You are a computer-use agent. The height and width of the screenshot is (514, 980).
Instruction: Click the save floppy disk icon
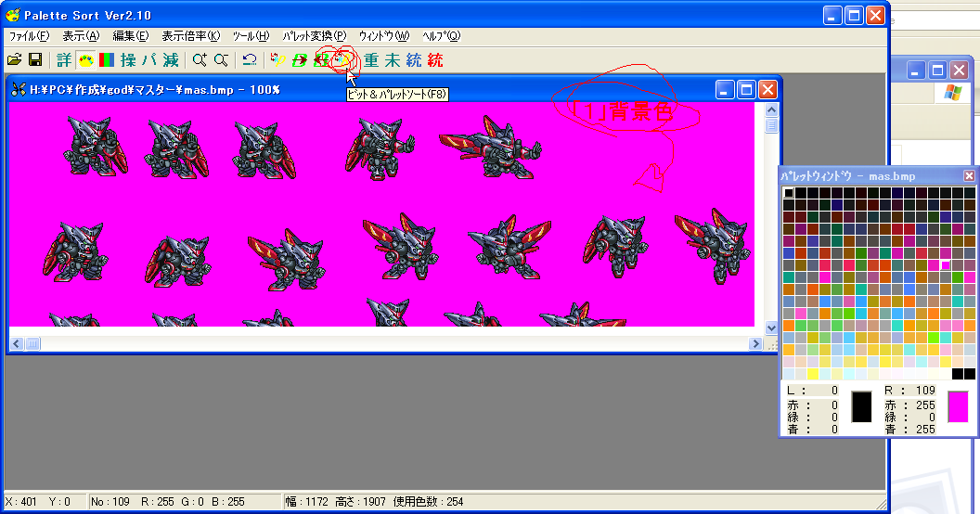pyautogui.click(x=35, y=60)
